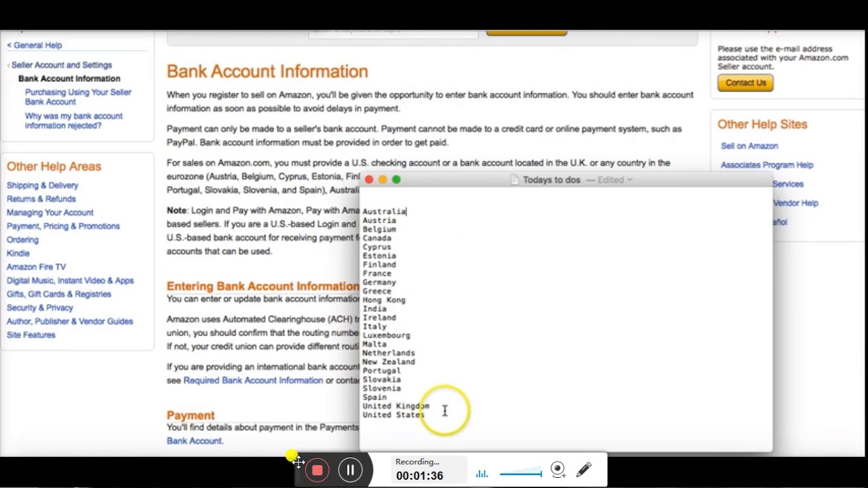
Task: Pause the screen recording
Action: pos(351,470)
